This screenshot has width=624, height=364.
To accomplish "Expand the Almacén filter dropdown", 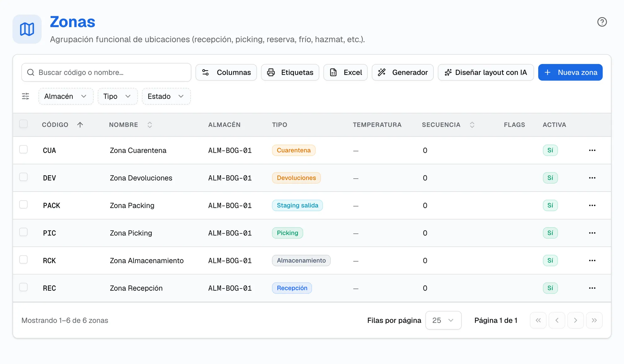I will coord(66,96).
